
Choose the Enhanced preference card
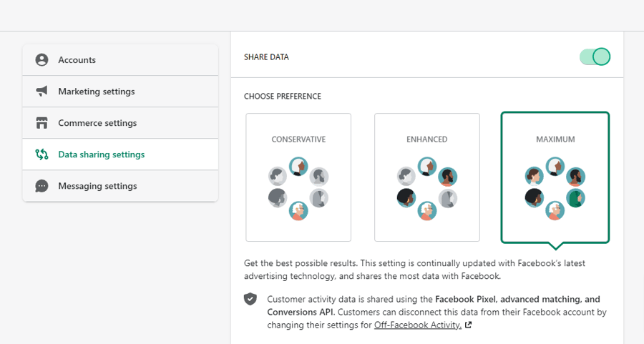(x=427, y=177)
